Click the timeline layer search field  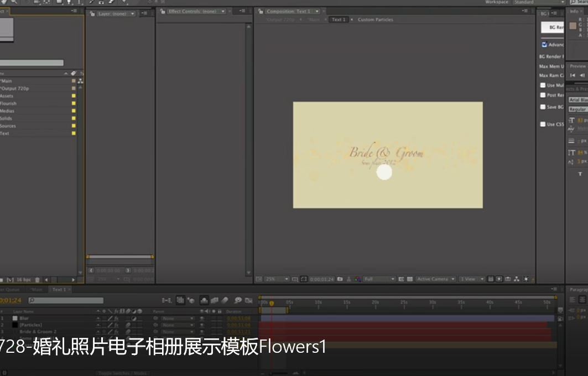66,300
